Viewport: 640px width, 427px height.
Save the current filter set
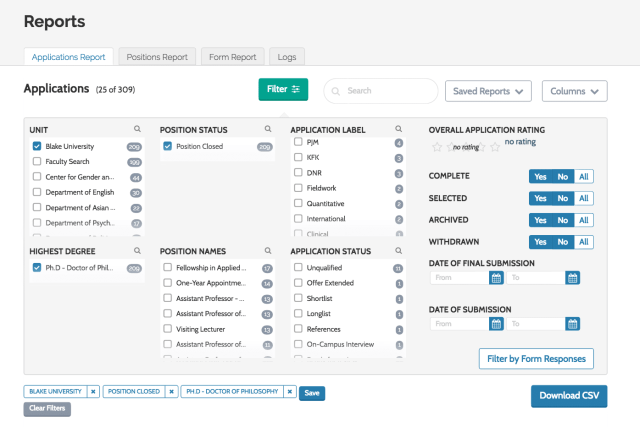pos(312,393)
